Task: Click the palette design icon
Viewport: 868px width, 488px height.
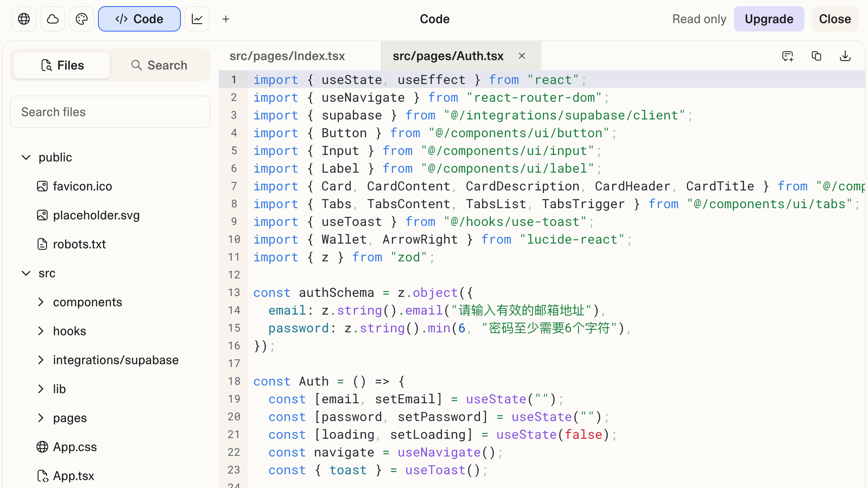Action: (x=82, y=19)
